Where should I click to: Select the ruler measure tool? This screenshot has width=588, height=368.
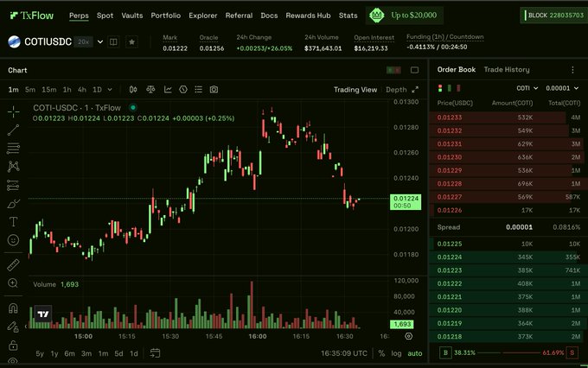(x=13, y=265)
